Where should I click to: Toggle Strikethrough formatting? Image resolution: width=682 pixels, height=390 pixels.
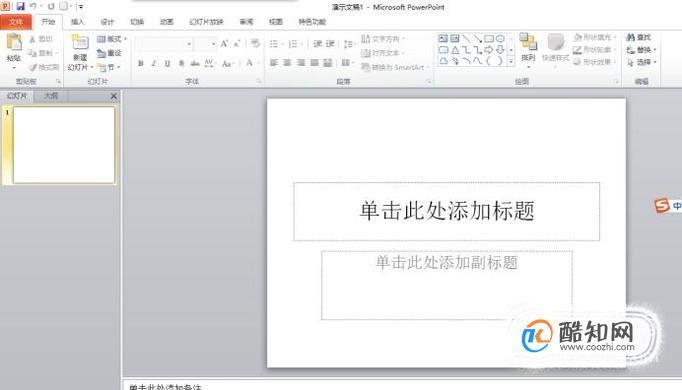tap(195, 63)
